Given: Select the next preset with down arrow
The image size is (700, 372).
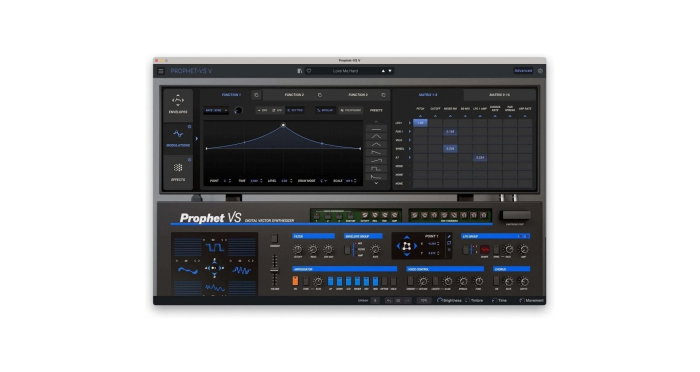Looking at the screenshot, I should (x=390, y=71).
